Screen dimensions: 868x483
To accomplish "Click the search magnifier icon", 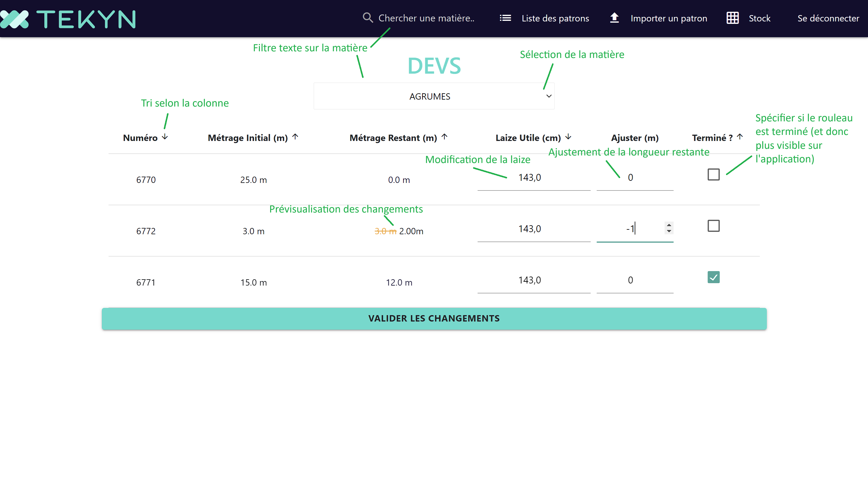I will pyautogui.click(x=368, y=18).
